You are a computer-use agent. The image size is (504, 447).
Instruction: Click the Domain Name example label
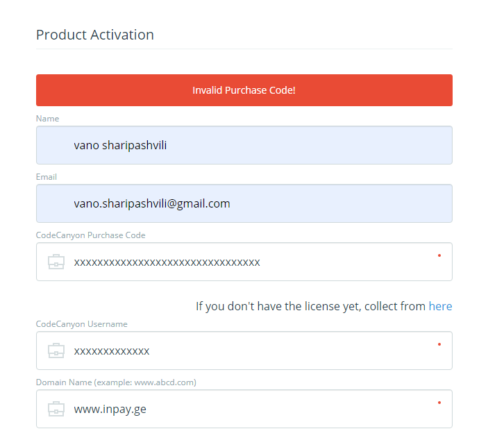click(116, 382)
